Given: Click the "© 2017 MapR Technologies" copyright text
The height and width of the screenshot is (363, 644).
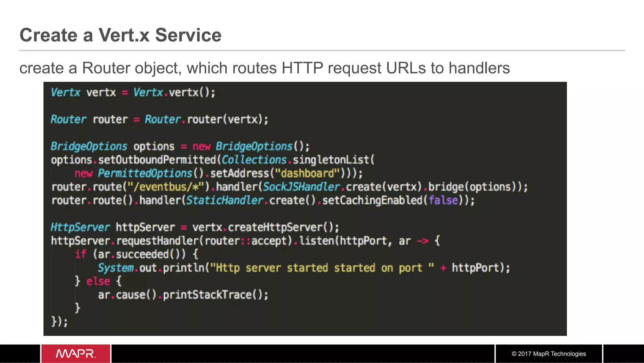Looking at the screenshot, I should click(x=549, y=354).
